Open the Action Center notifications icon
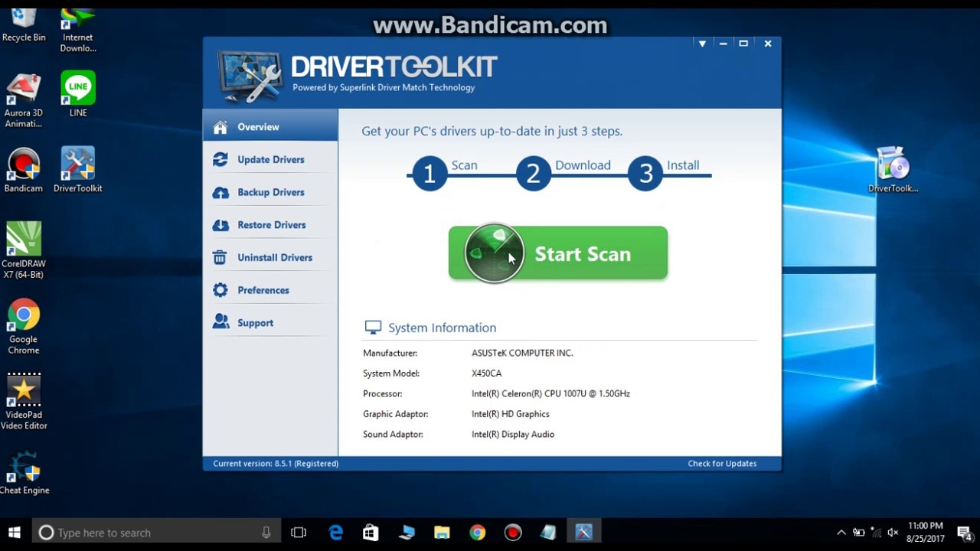This screenshot has width=980, height=551. (x=965, y=533)
